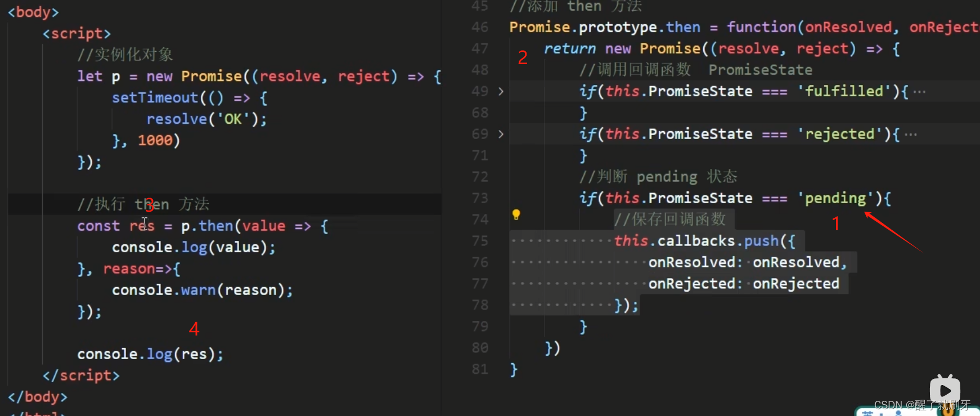Click the lightbulb quick-fix icon at line 74
Screen dimensions: 980x416
(x=516, y=214)
